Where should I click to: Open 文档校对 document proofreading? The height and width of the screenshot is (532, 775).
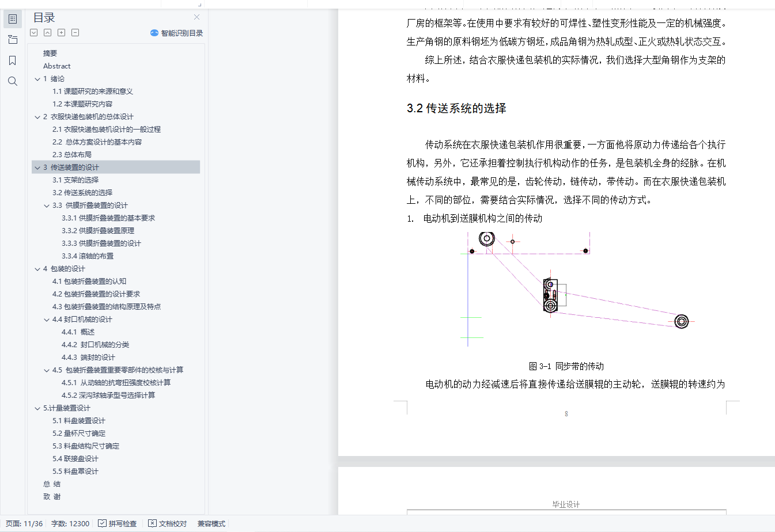coord(167,523)
